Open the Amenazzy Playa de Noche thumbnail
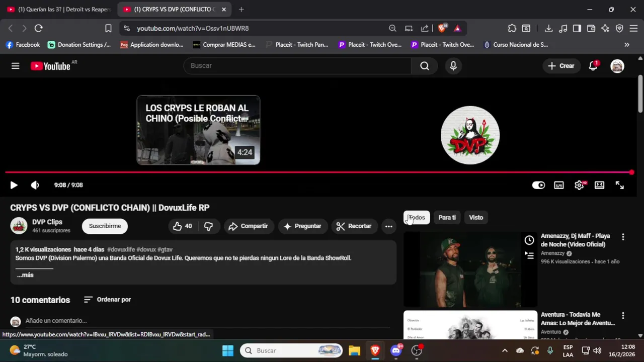Image resolution: width=644 pixels, height=362 pixels. pos(470,269)
